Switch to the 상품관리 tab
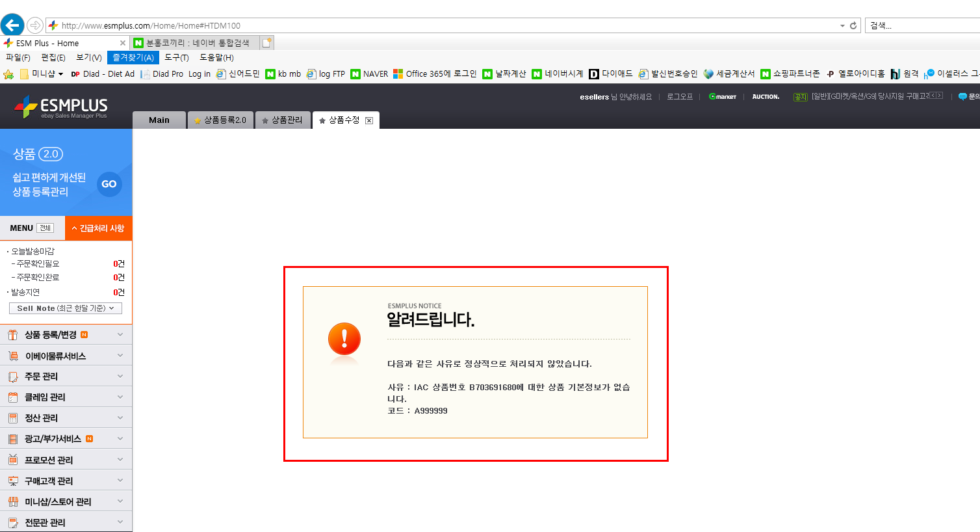Image resolution: width=980 pixels, height=532 pixels. [x=282, y=120]
